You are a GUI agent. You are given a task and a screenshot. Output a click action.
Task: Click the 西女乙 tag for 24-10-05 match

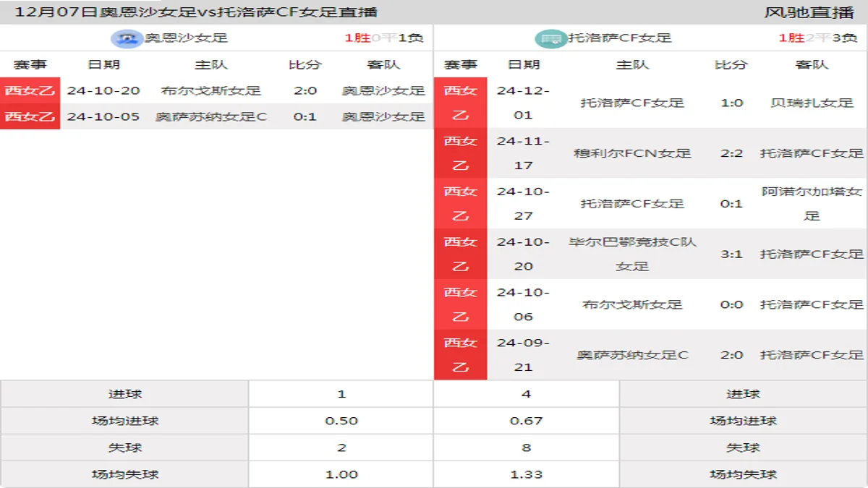click(x=30, y=116)
